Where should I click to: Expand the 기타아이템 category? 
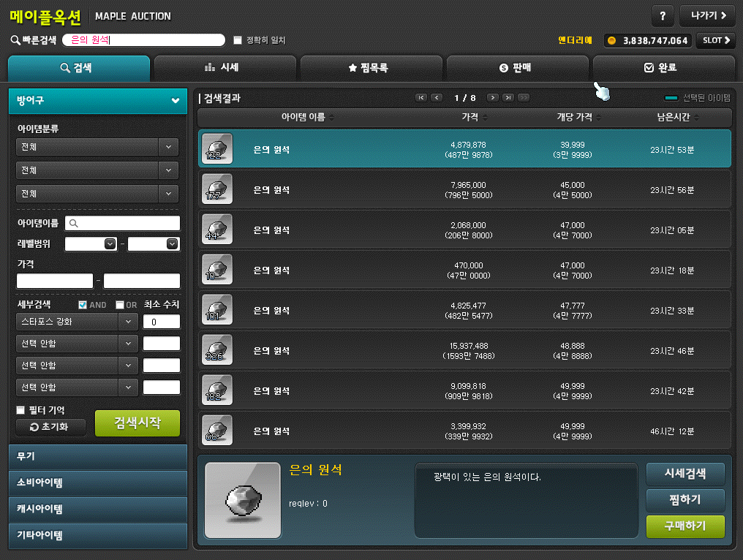click(x=98, y=535)
